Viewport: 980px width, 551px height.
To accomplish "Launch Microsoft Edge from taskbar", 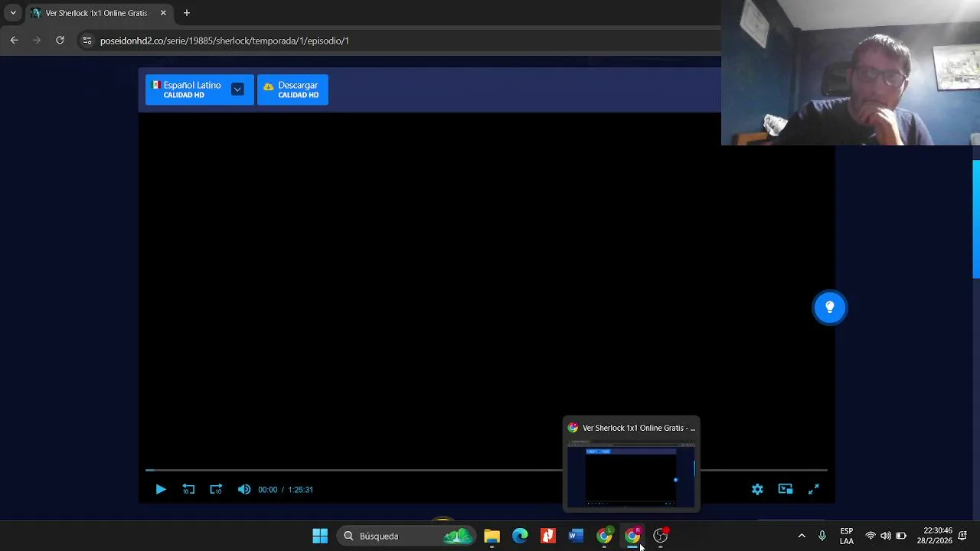I will pos(520,536).
